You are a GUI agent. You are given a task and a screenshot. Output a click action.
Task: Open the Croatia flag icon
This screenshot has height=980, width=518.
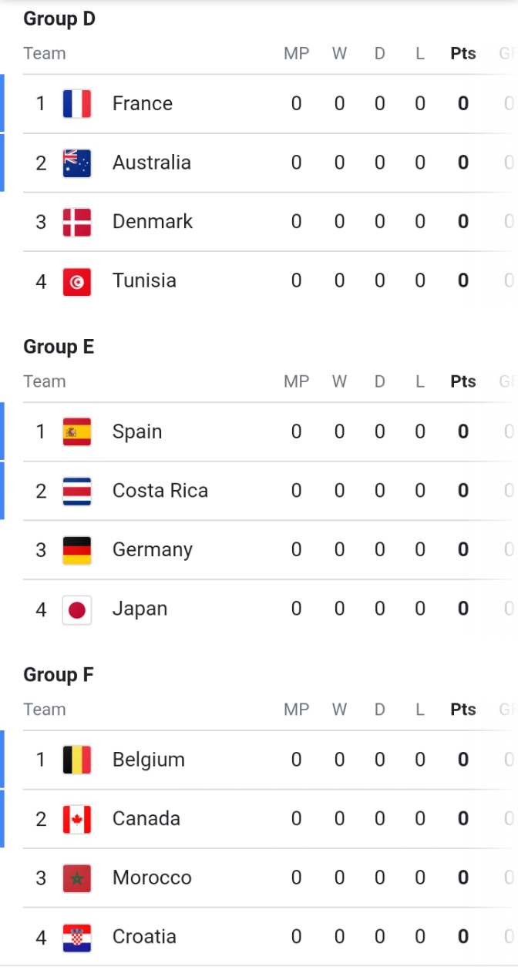77,938
